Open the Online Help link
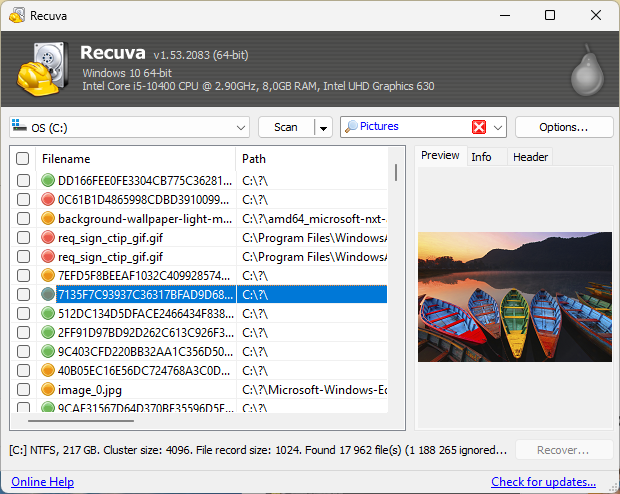The image size is (620, 494). 42,482
